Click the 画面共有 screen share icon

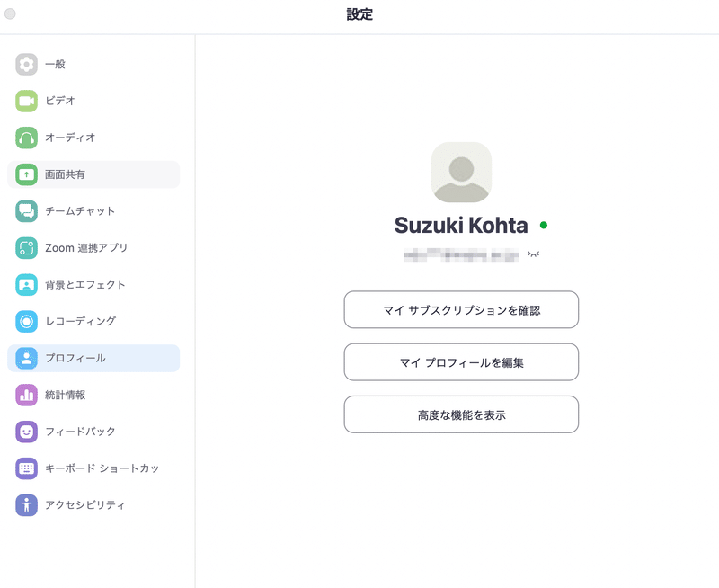click(27, 174)
